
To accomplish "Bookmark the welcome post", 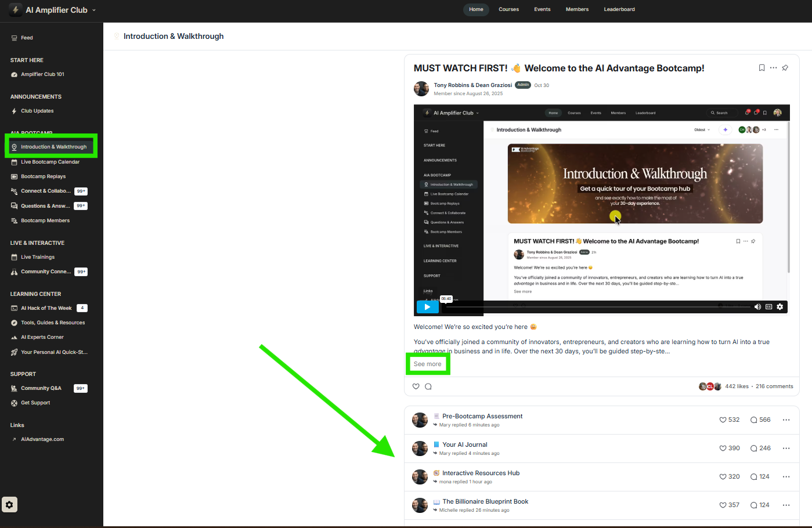I will (x=762, y=68).
